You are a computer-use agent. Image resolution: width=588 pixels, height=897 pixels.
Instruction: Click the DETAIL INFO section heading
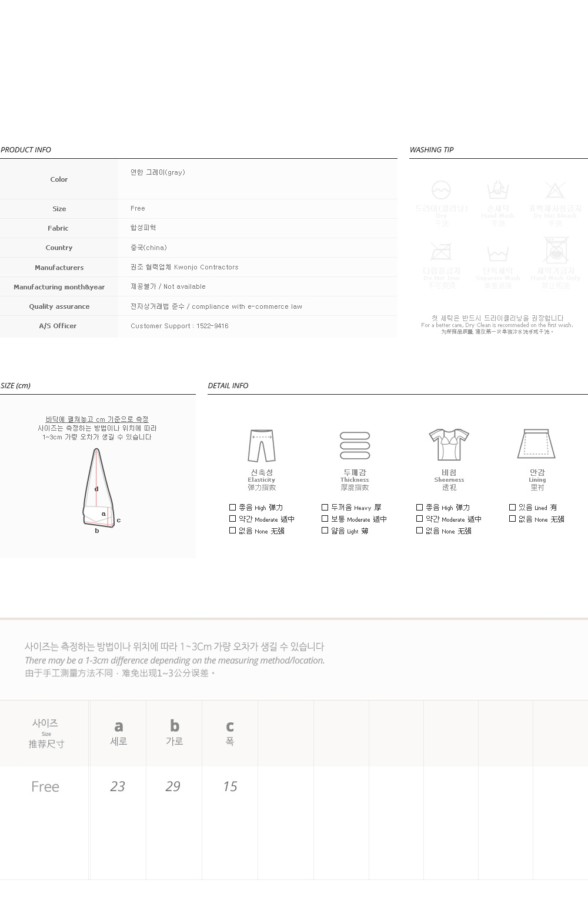coord(228,385)
